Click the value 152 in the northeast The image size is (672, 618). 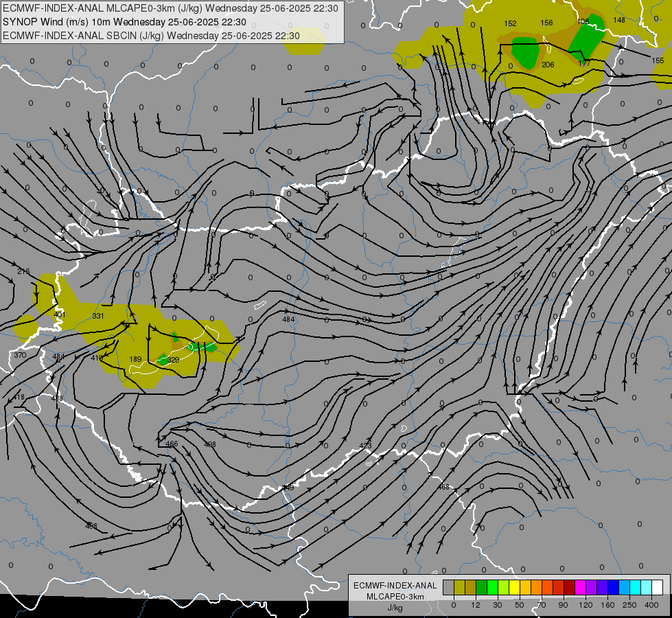pyautogui.click(x=511, y=23)
